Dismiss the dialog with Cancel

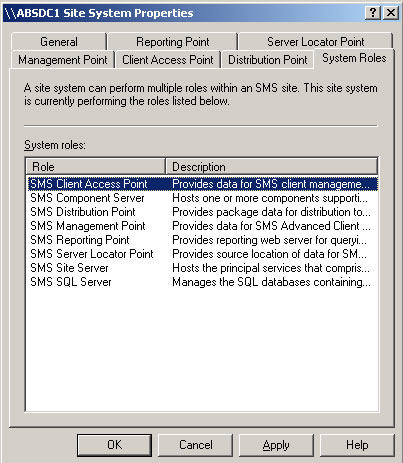(x=195, y=445)
